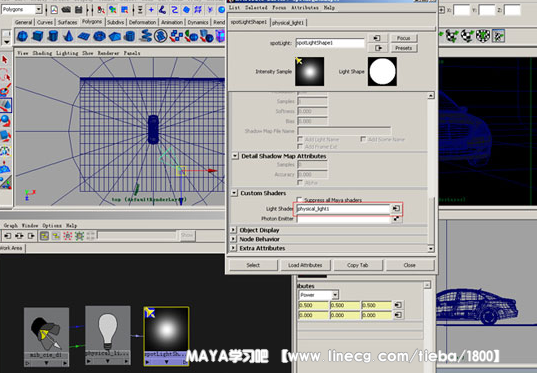Click Hypershade input and output connections icon

[x=19, y=236]
